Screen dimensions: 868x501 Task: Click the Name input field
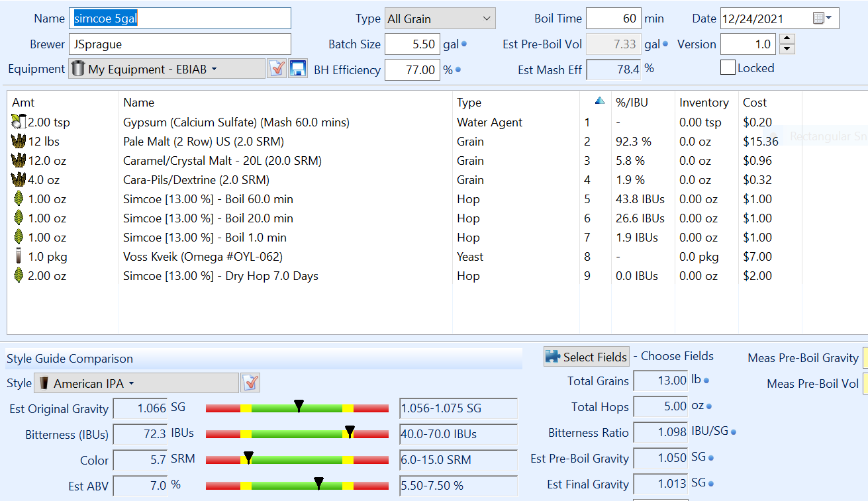[180, 19]
